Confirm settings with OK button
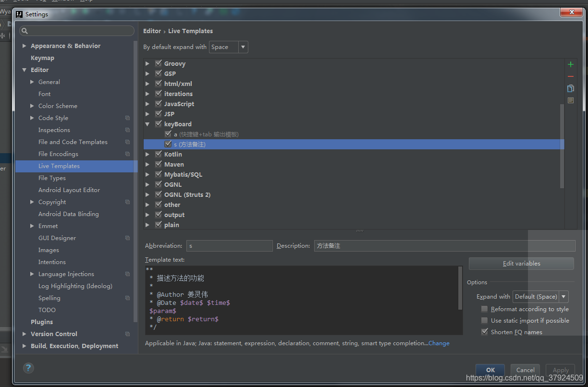The width and height of the screenshot is (588, 387). pyautogui.click(x=490, y=370)
